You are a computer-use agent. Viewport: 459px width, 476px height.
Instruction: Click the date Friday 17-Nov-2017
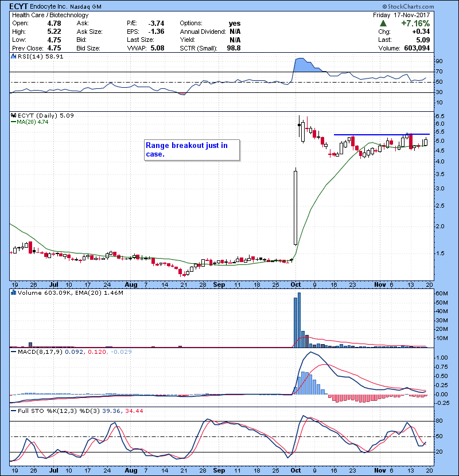(x=401, y=15)
